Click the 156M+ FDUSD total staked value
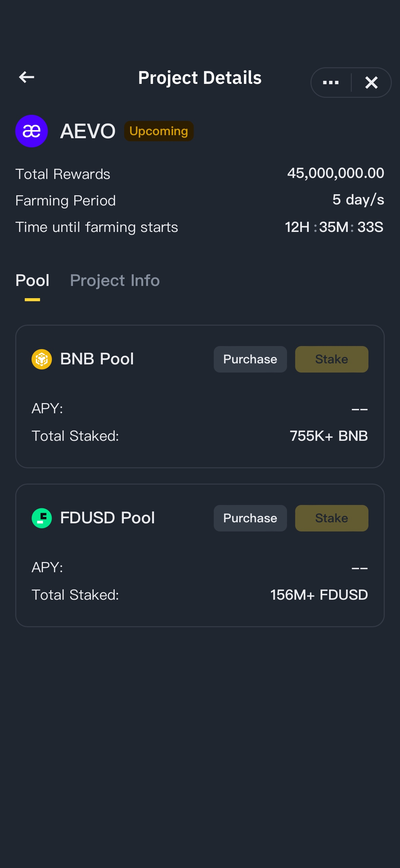The image size is (400, 868). (319, 595)
